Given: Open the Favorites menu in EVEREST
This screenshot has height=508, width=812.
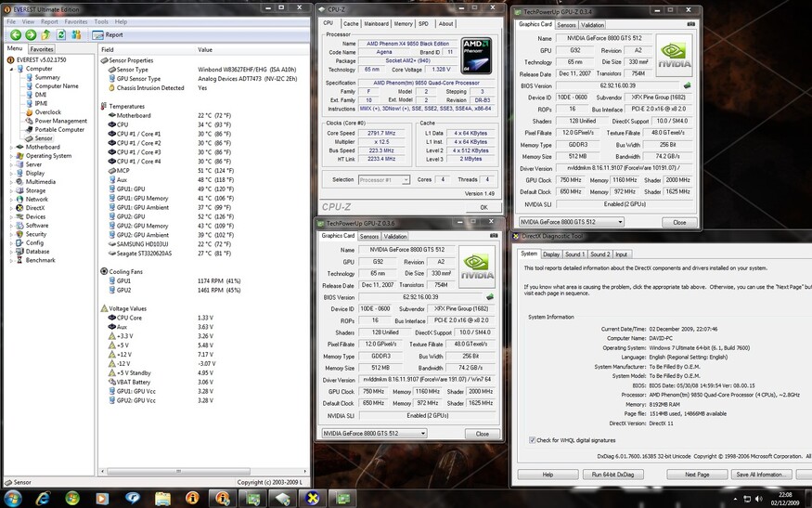Looking at the screenshot, I should (75, 21).
